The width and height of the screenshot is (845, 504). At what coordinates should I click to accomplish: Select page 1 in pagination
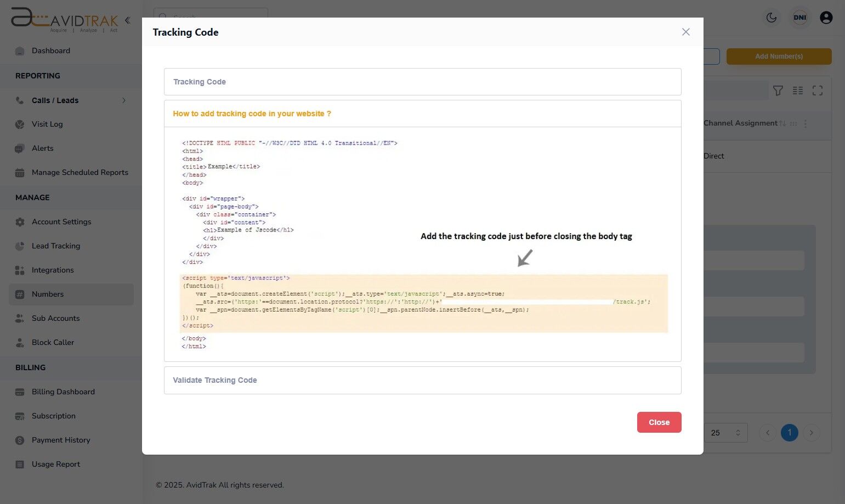[x=790, y=433]
